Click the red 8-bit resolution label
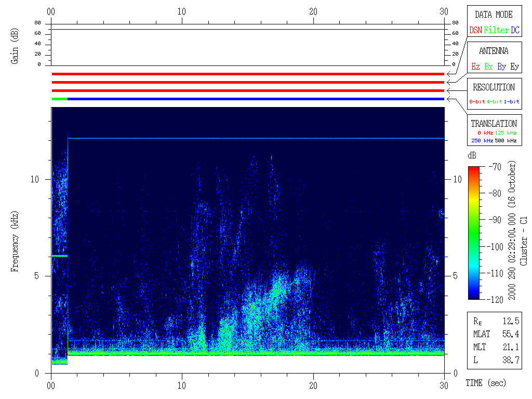The width and height of the screenshot is (532, 399). point(477,102)
